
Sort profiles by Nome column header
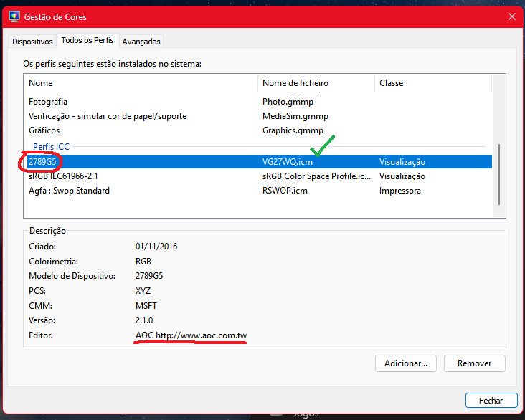[x=141, y=83]
